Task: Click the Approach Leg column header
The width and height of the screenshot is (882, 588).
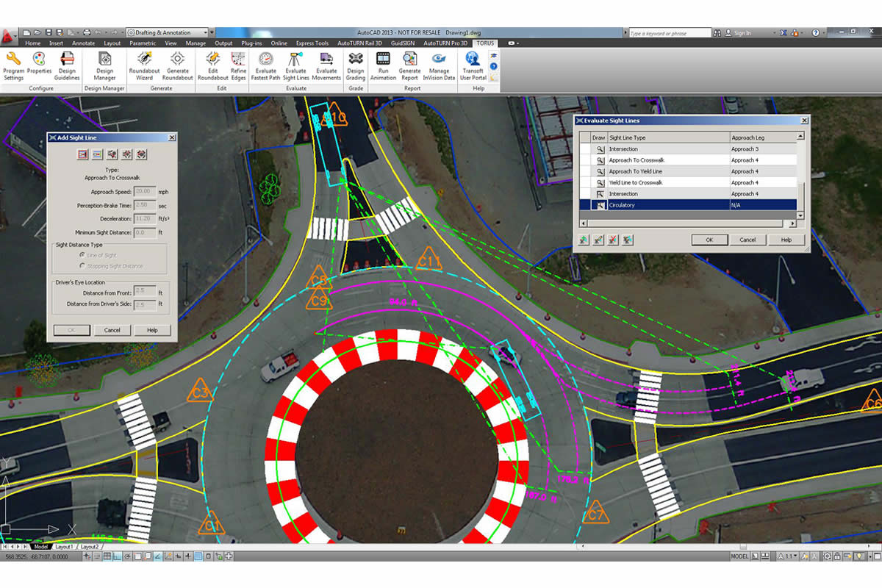Action: (763, 137)
